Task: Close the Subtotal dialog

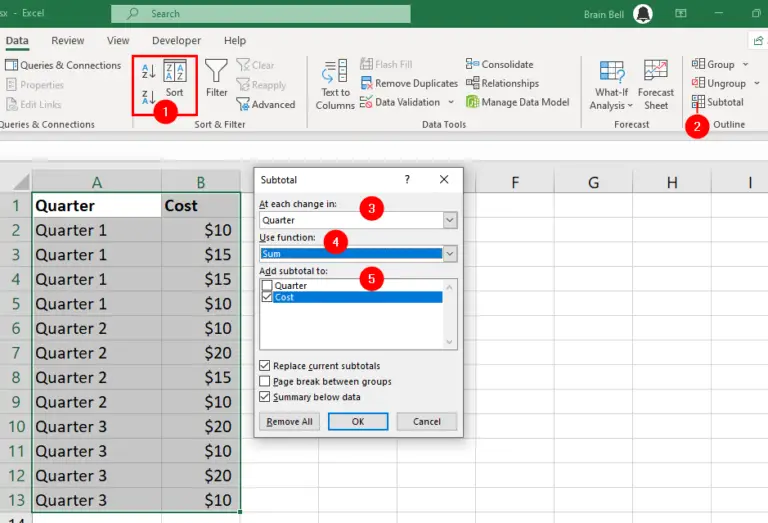Action: pos(444,180)
